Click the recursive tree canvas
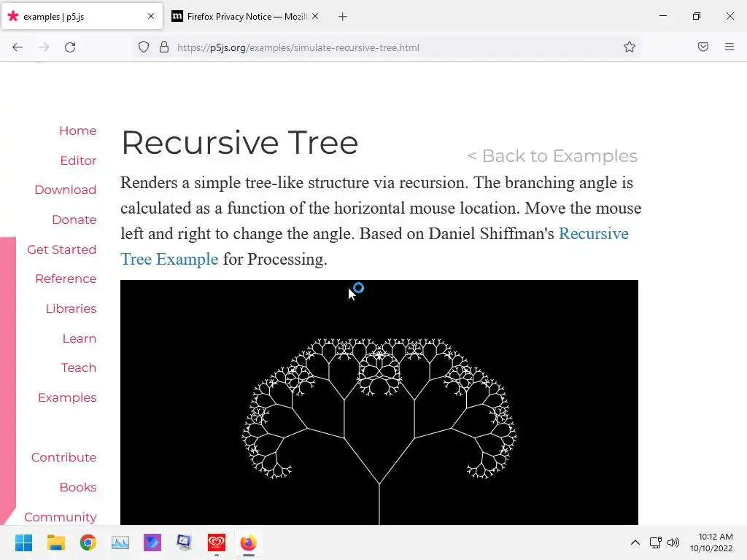Viewport: 747px width, 560px height. click(x=379, y=402)
